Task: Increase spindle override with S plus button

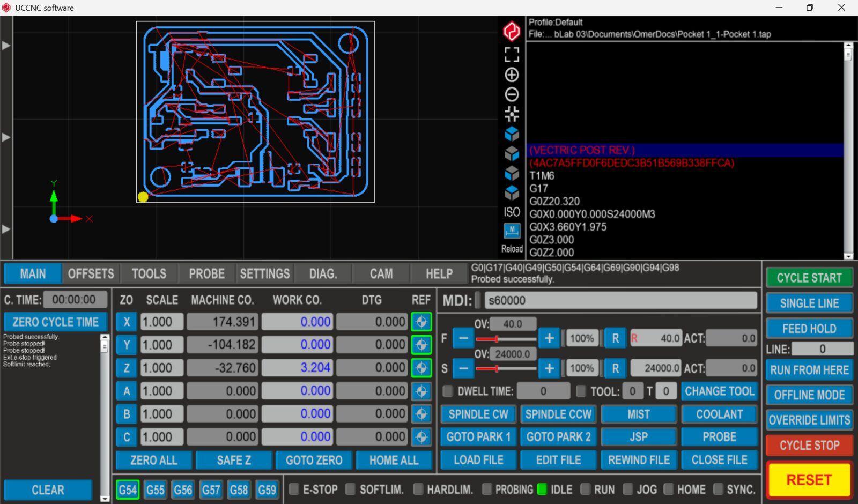Action: click(x=549, y=368)
